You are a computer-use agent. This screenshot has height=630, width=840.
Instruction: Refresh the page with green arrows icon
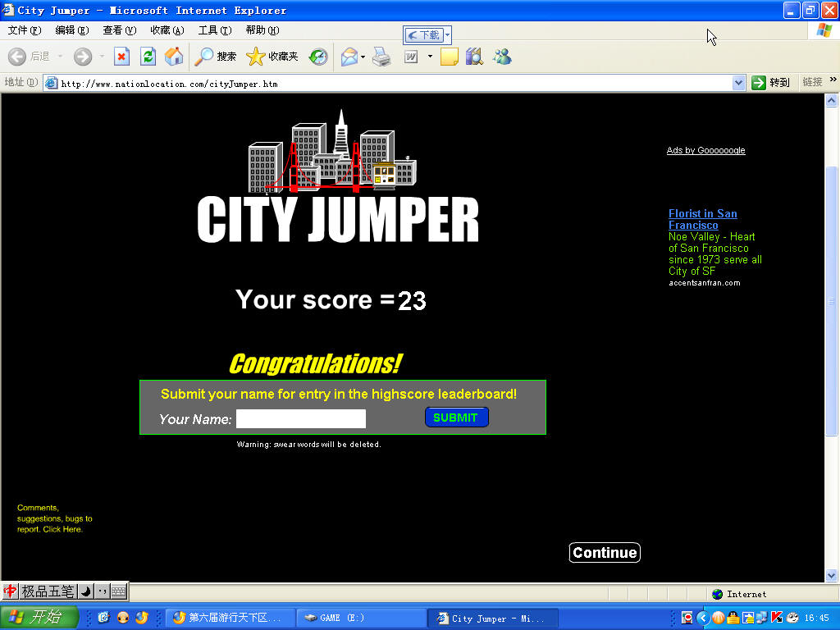[x=148, y=57]
